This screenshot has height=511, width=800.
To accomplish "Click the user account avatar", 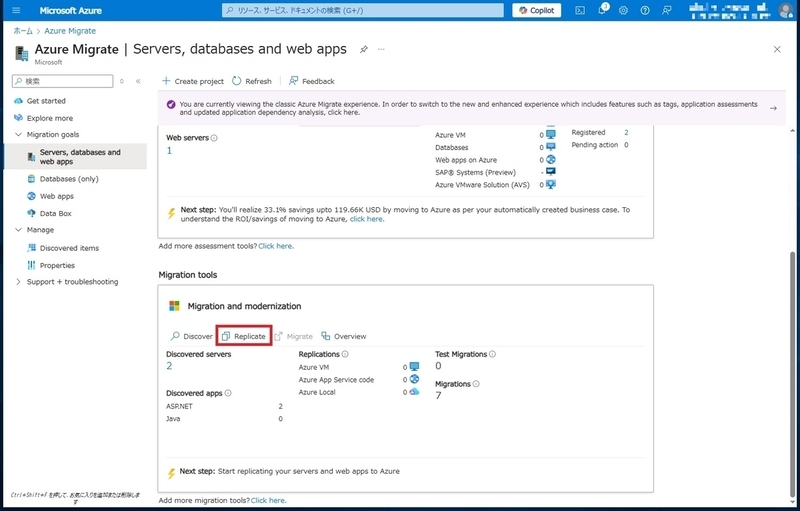I will [786, 10].
